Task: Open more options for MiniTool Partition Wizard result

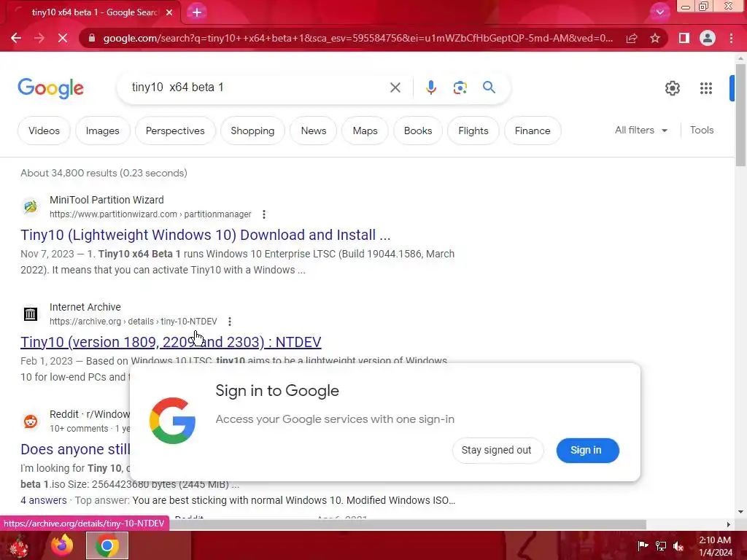Action: pos(264,214)
